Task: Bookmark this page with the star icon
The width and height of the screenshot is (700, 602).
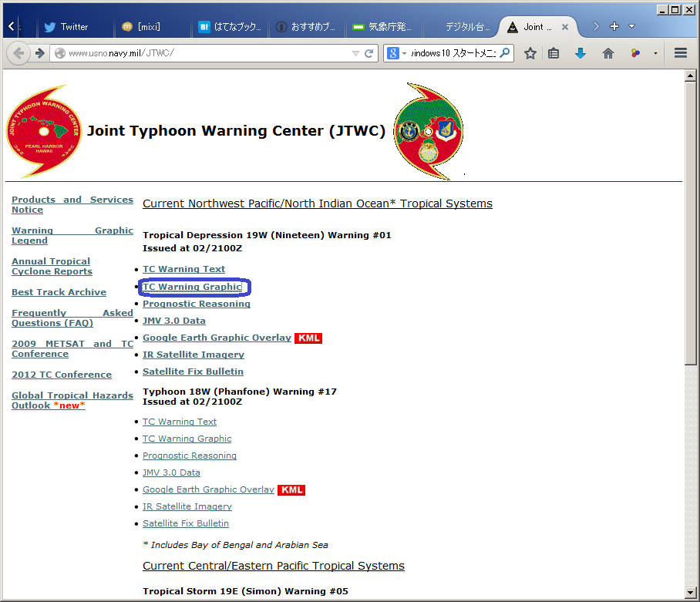Action: (x=530, y=53)
